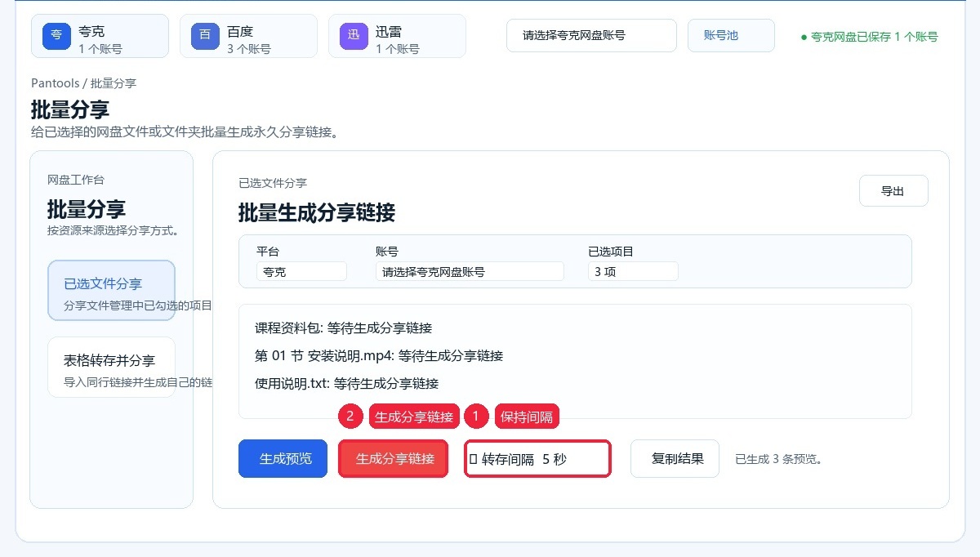Choose the 已选文件分享 sidebar option
The height and width of the screenshot is (557, 980).
(111, 291)
